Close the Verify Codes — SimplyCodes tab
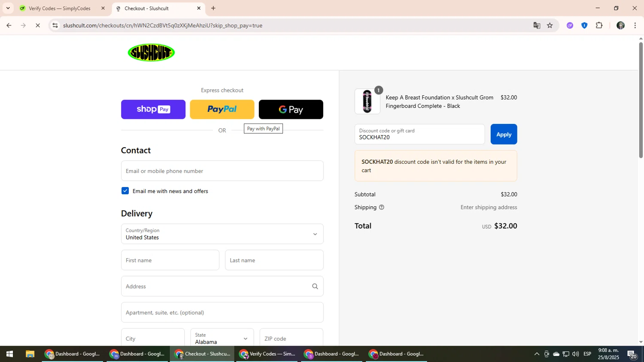The height and width of the screenshot is (362, 644). point(103,8)
